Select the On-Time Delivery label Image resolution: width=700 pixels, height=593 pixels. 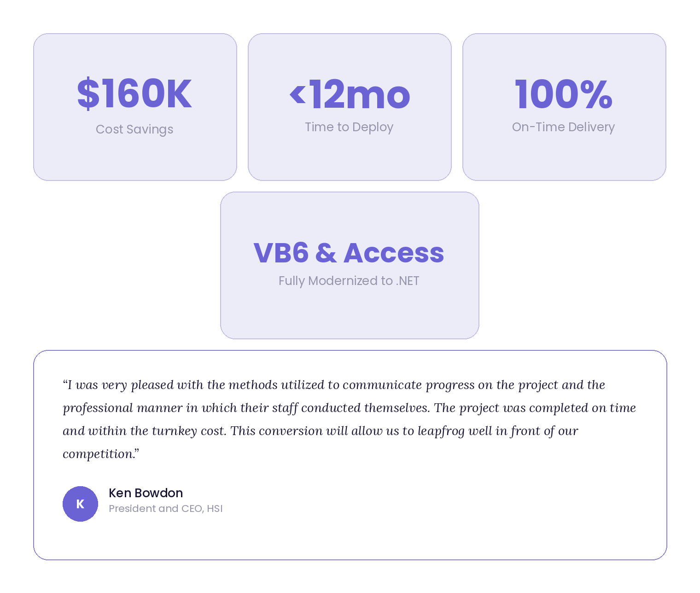coord(563,127)
